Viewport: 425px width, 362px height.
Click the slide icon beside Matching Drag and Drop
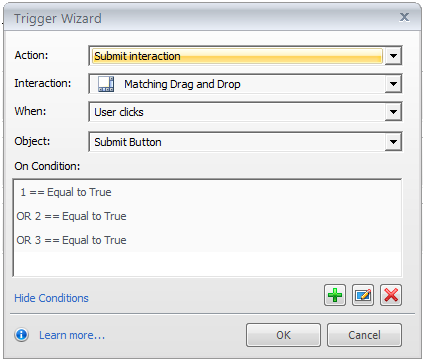(x=106, y=84)
